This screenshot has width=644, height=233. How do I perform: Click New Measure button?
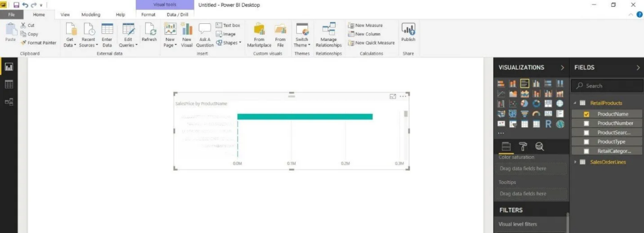365,25
